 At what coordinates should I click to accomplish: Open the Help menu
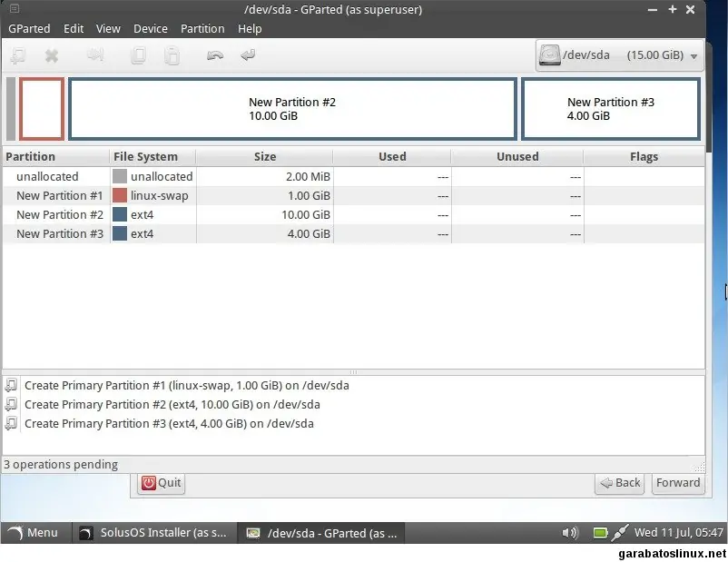click(x=250, y=29)
